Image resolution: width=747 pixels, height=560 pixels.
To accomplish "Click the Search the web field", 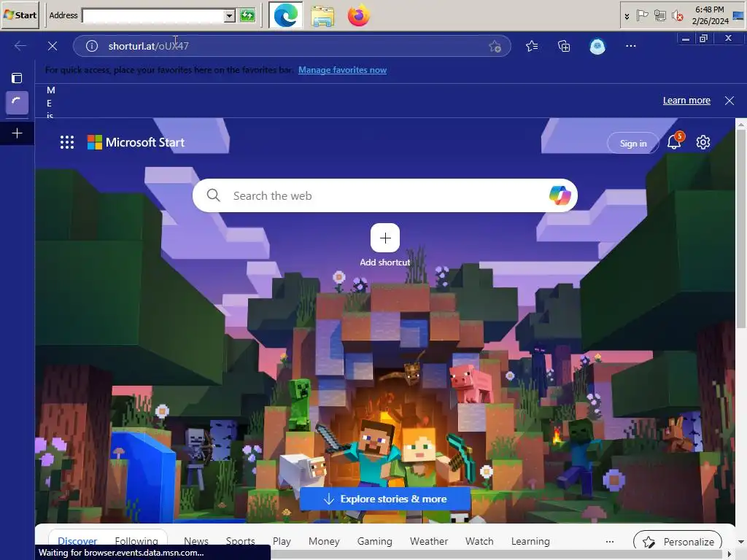I will click(385, 195).
